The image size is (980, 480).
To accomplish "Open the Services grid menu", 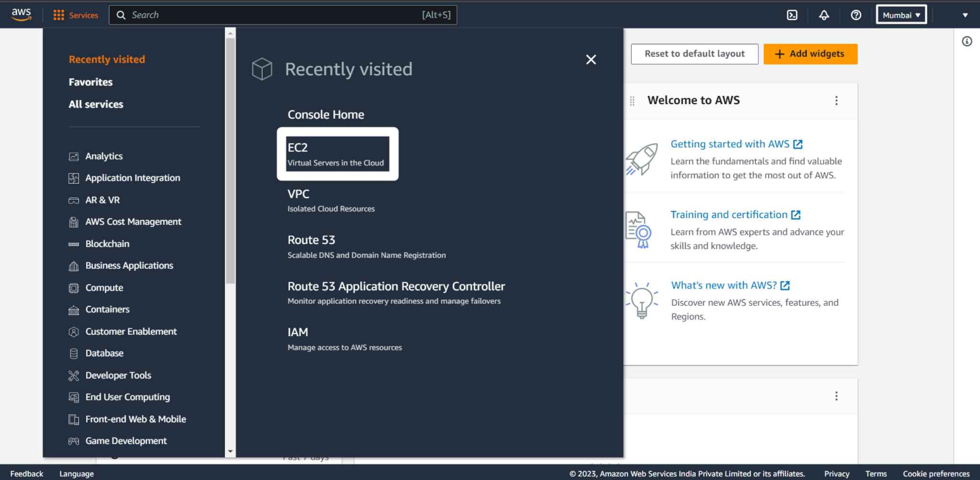I will pyautogui.click(x=76, y=15).
